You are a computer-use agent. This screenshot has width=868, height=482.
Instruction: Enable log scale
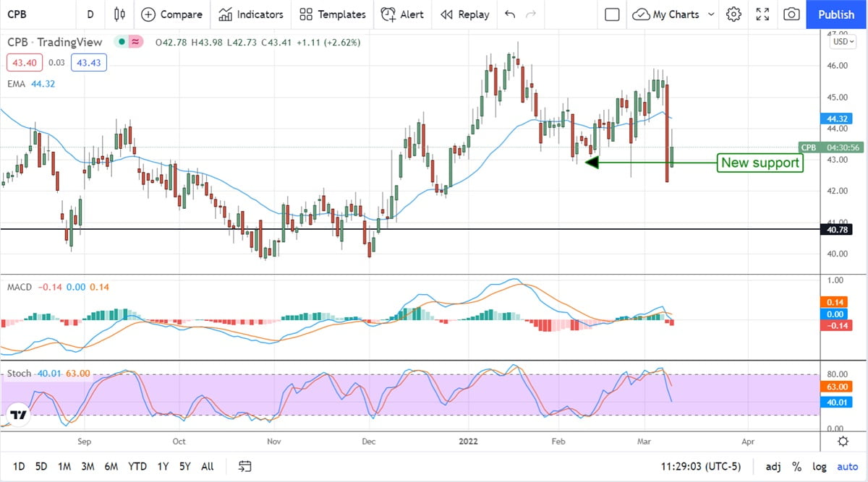click(x=820, y=466)
